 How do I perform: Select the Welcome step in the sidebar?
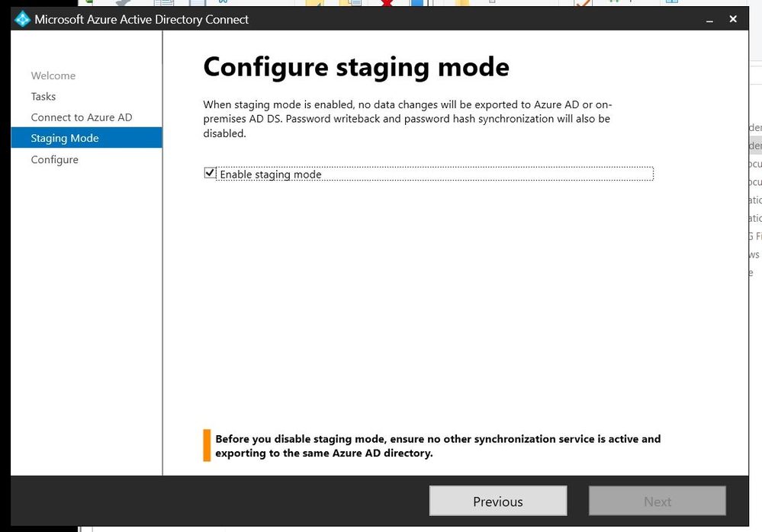click(x=53, y=75)
